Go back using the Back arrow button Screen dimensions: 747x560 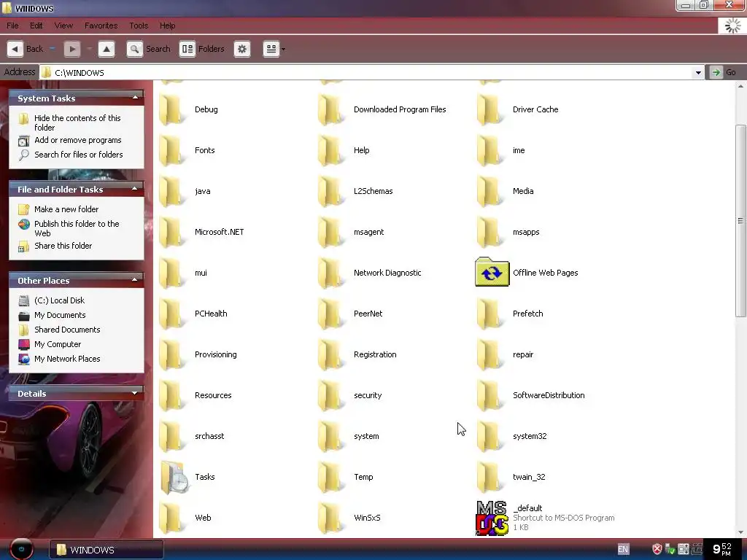(x=15, y=49)
